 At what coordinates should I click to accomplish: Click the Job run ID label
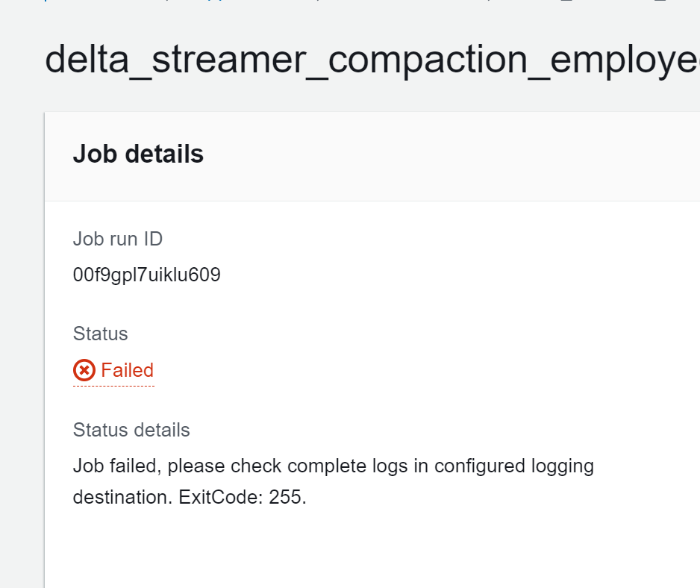click(117, 239)
